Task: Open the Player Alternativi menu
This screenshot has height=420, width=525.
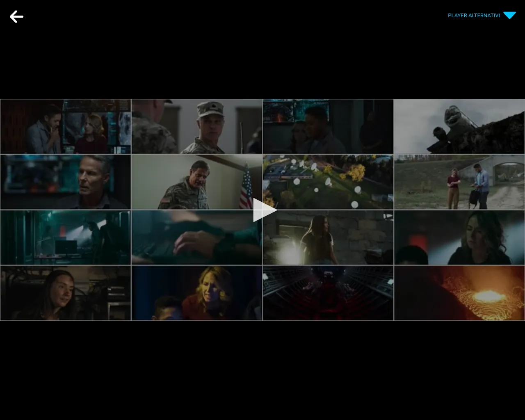Action: pyautogui.click(x=474, y=16)
